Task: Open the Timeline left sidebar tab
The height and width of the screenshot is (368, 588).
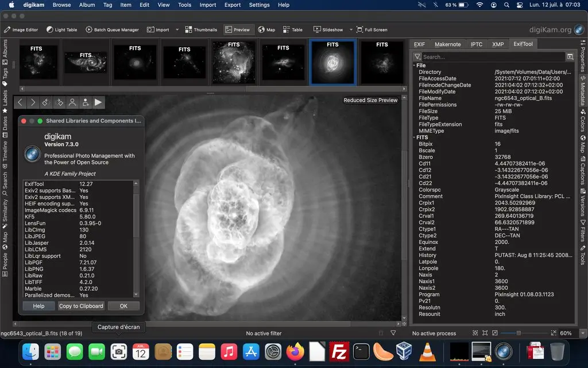Action: click(x=5, y=155)
